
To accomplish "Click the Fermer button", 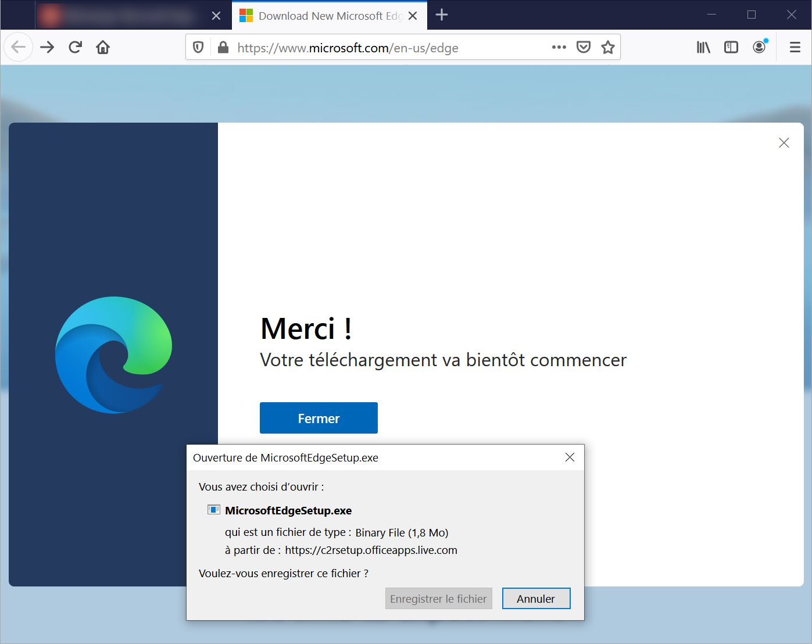I will pyautogui.click(x=319, y=417).
